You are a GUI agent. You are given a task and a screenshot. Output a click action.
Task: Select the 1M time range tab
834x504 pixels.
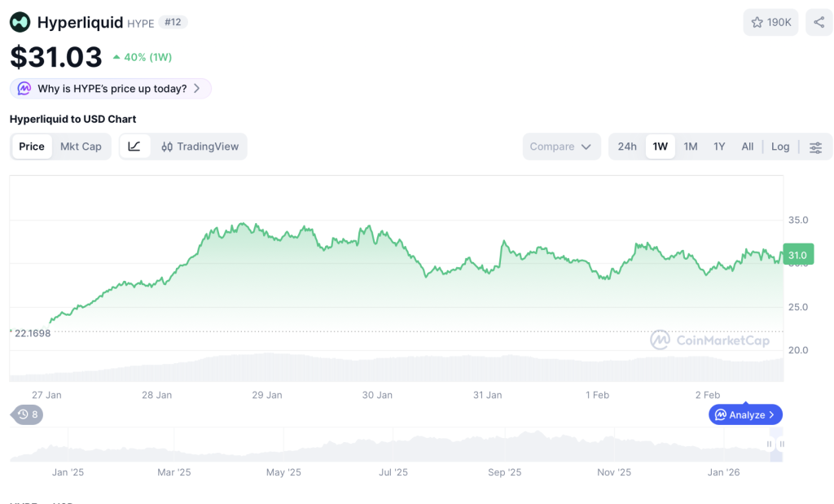pos(690,147)
